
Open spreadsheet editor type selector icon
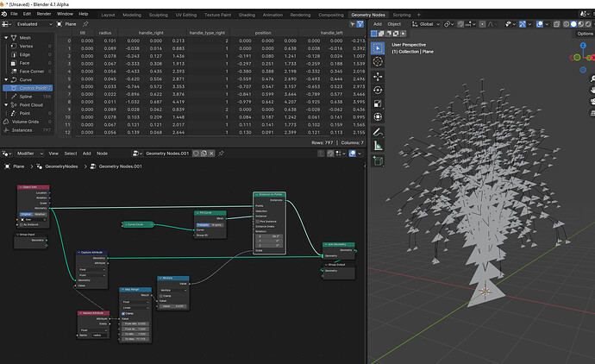pyautogui.click(x=6, y=24)
